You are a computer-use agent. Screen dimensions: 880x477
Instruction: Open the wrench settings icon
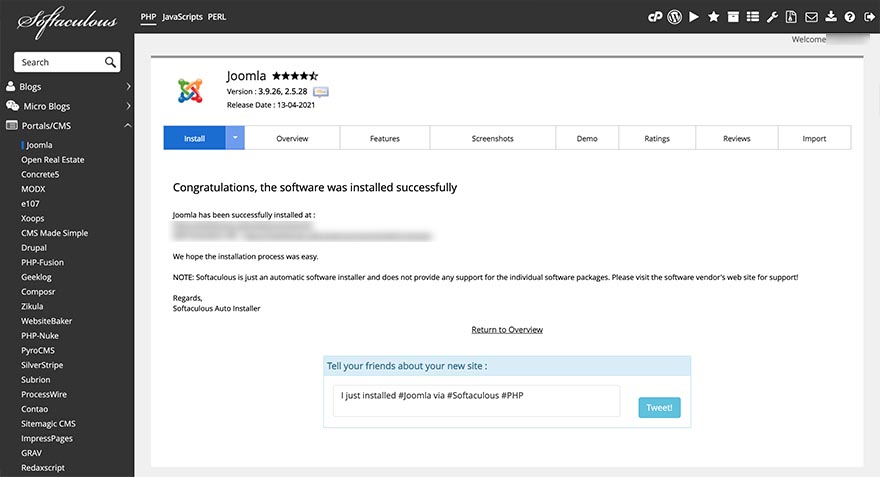point(772,17)
